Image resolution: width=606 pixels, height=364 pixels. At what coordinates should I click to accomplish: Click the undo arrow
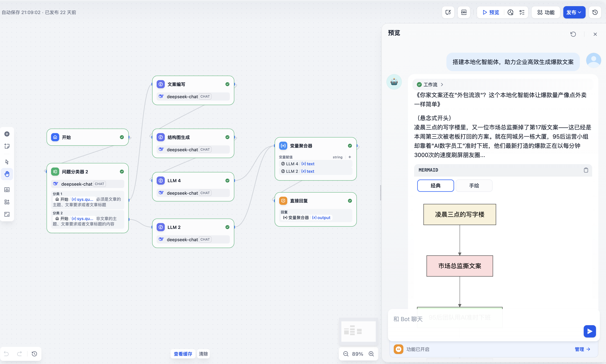pyautogui.click(x=7, y=354)
